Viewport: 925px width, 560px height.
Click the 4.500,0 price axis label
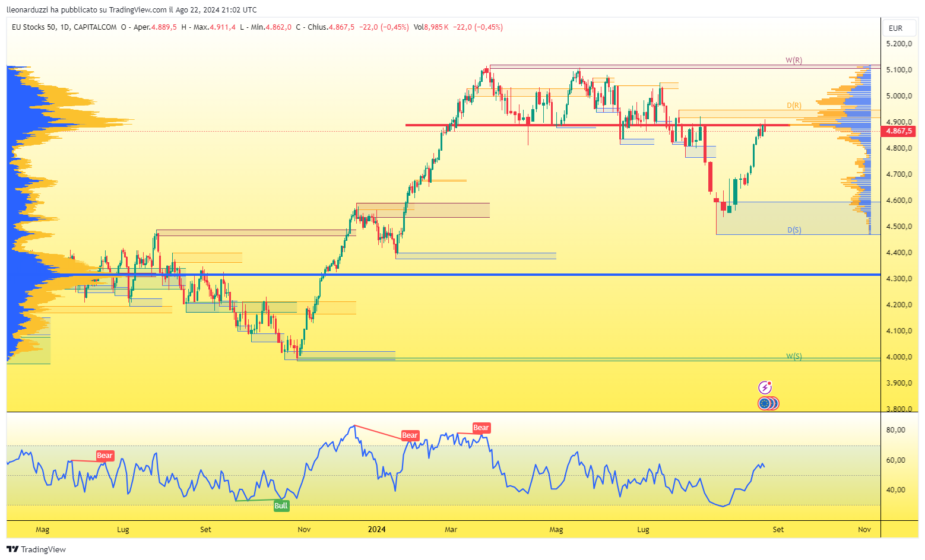coord(899,227)
